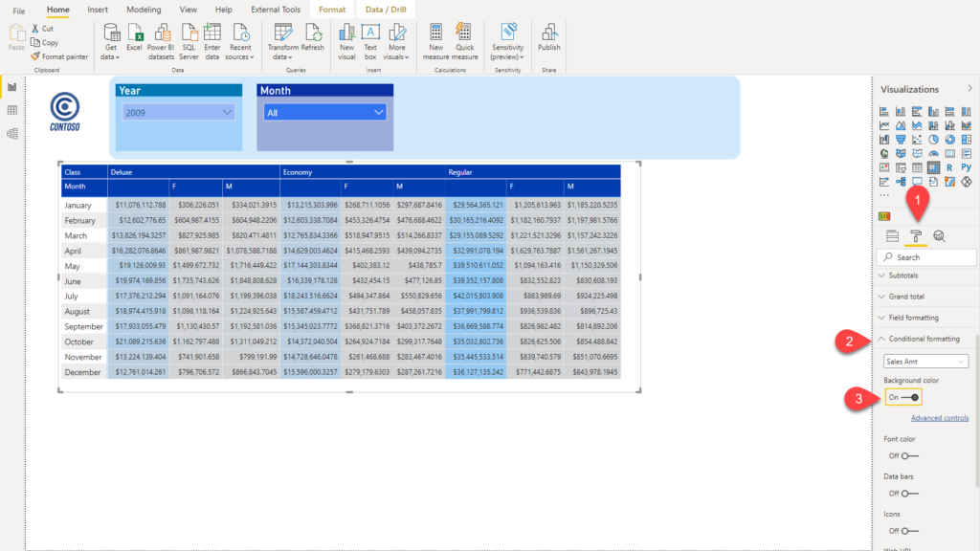Open Transform data dropdown
The image size is (980, 551).
click(282, 42)
